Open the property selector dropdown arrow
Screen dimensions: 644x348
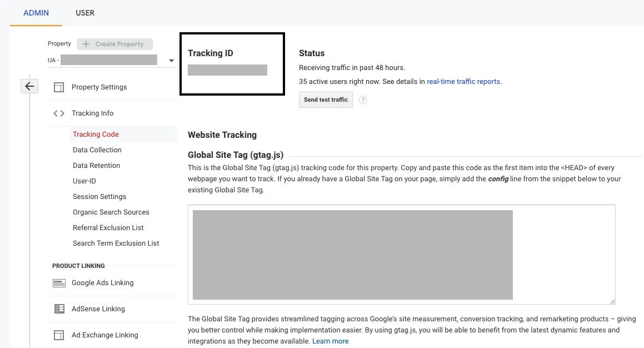click(171, 61)
